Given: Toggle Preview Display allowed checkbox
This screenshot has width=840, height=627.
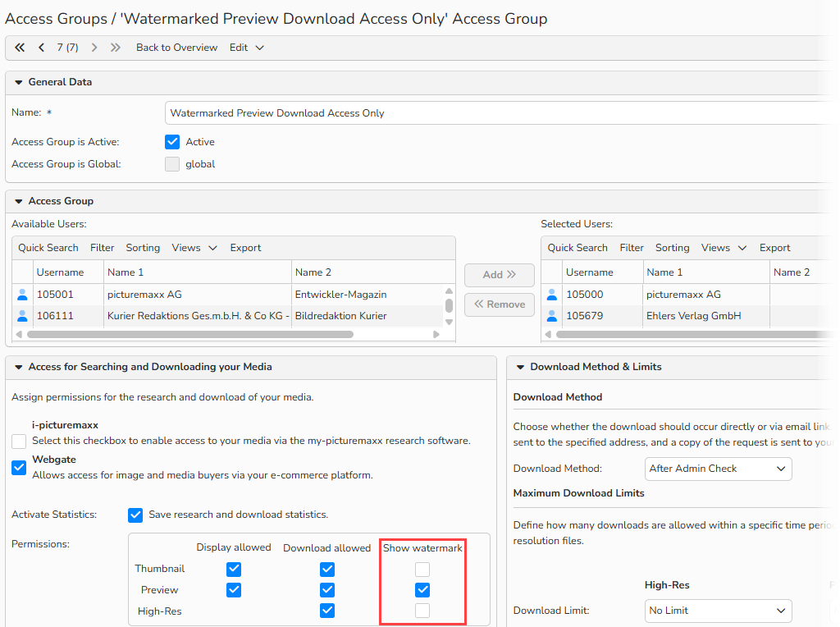Looking at the screenshot, I should coord(234,590).
